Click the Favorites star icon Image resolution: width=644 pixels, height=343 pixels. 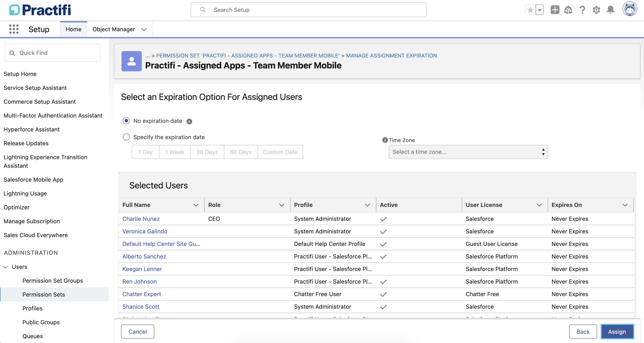530,10
